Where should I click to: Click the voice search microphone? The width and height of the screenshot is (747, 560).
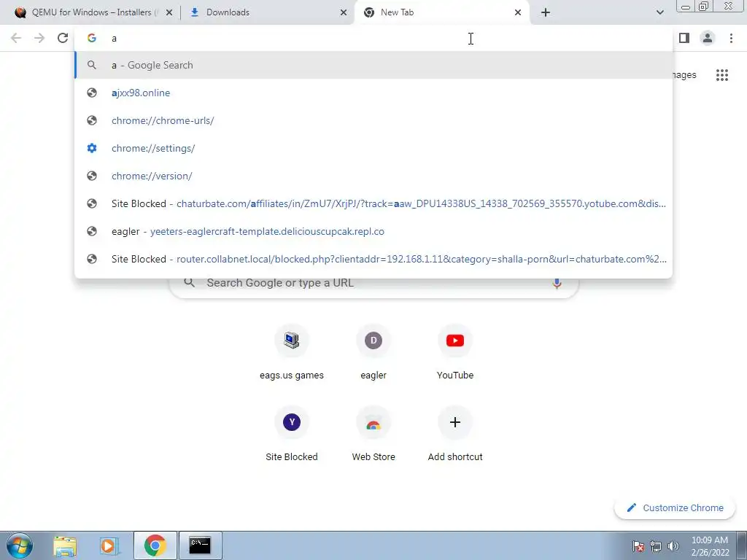coord(557,283)
